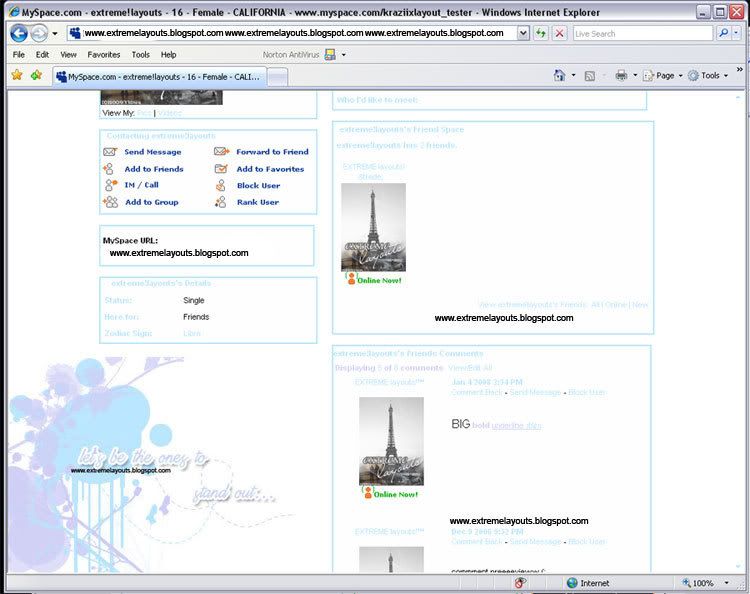This screenshot has height=594, width=750.
Task: Open the Page command menu
Action: click(662, 76)
